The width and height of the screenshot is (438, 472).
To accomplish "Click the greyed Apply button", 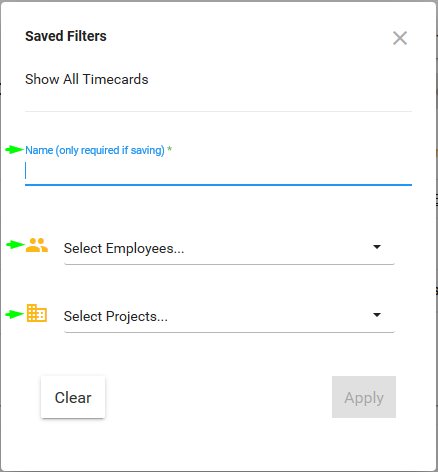I will [x=364, y=397].
